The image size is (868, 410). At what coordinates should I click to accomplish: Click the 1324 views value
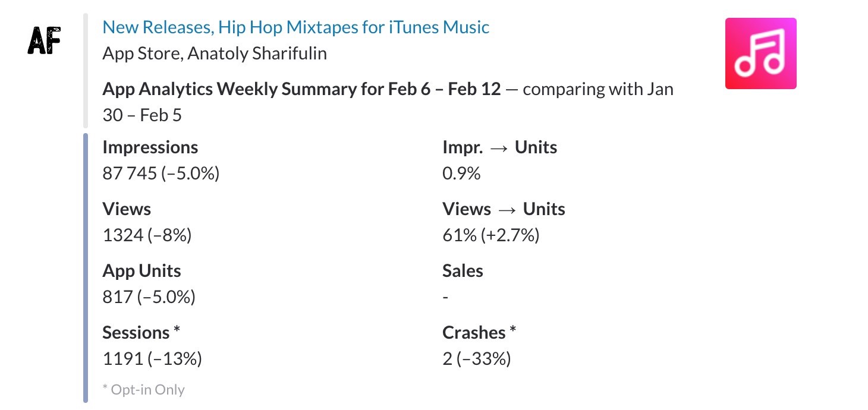tap(147, 235)
